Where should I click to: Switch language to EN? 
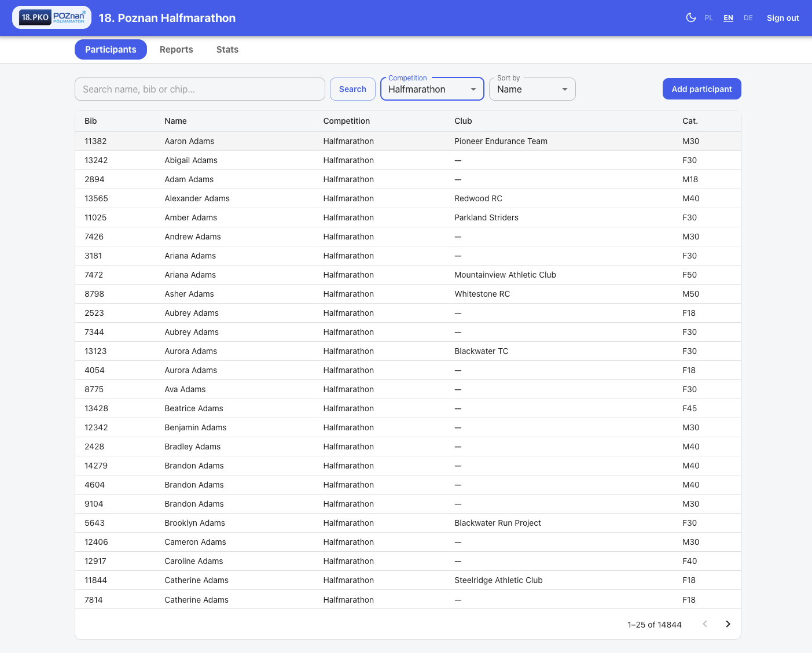coord(728,18)
